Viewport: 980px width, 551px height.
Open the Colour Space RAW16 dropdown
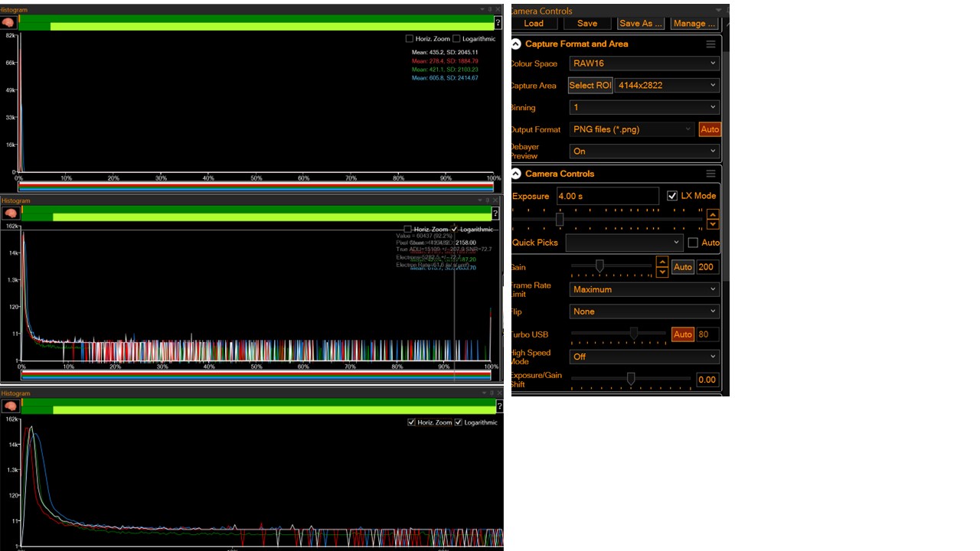coord(645,64)
